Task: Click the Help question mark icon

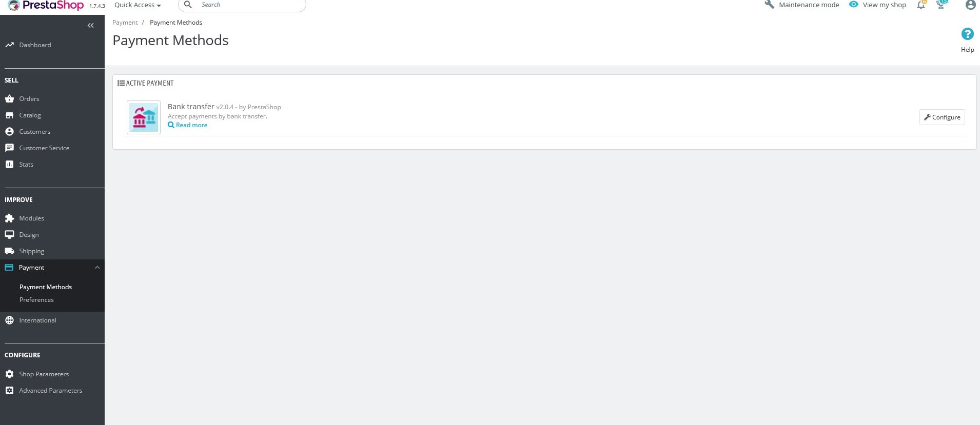Action: pyautogui.click(x=967, y=34)
